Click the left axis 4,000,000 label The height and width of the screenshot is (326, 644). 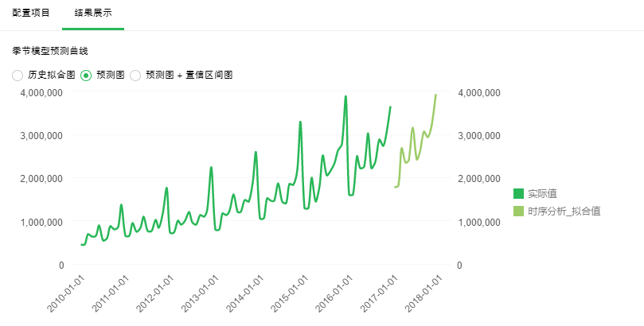41,93
